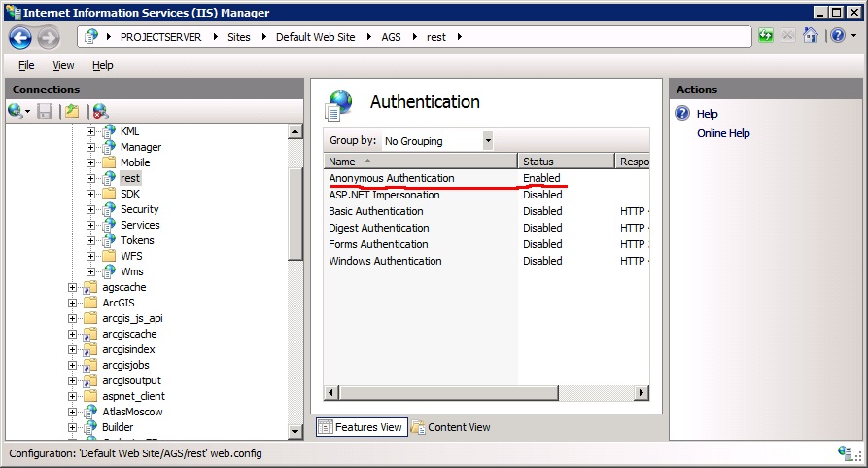
Task: Click the Help link in Actions
Action: pos(707,114)
